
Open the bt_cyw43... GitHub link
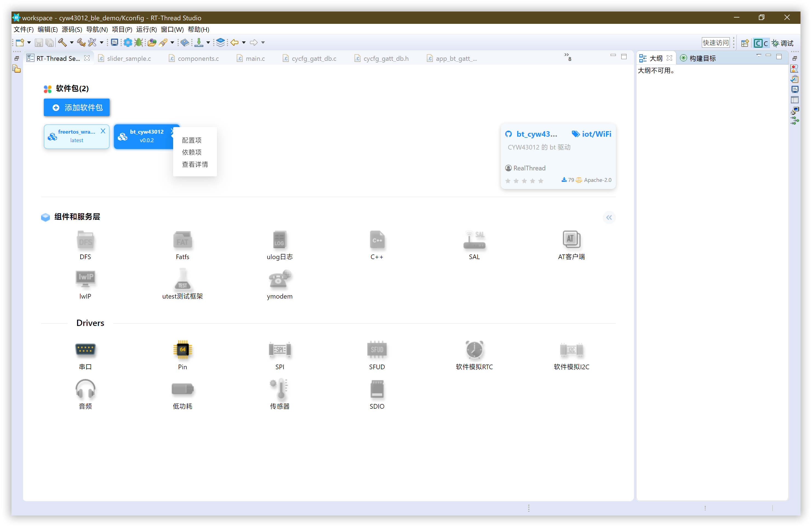531,134
